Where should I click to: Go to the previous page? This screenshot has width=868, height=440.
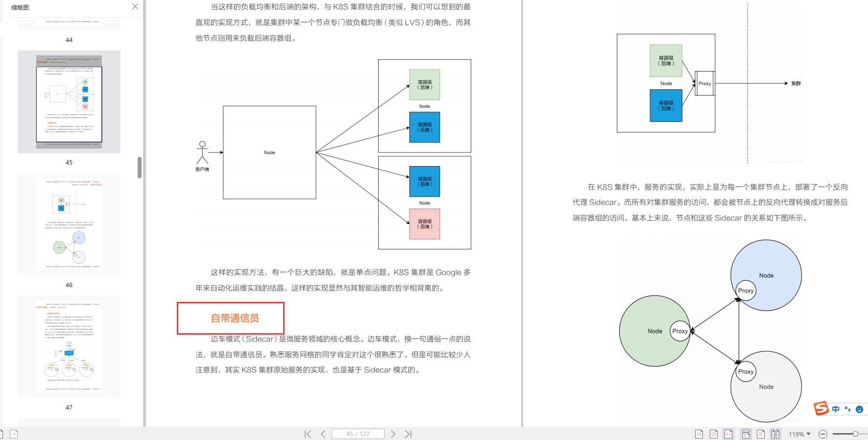click(323, 434)
